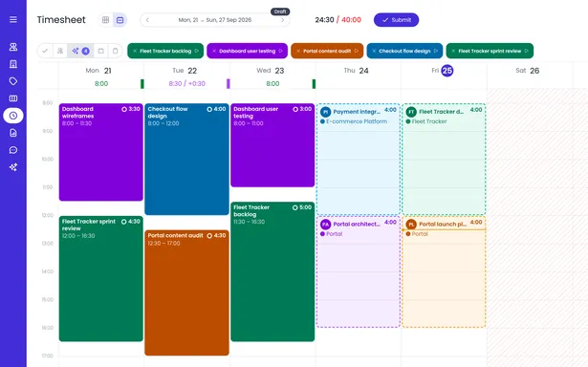Remove the Fleet Tracker backlog chip
The height and width of the screenshot is (367, 588).
[x=135, y=51]
